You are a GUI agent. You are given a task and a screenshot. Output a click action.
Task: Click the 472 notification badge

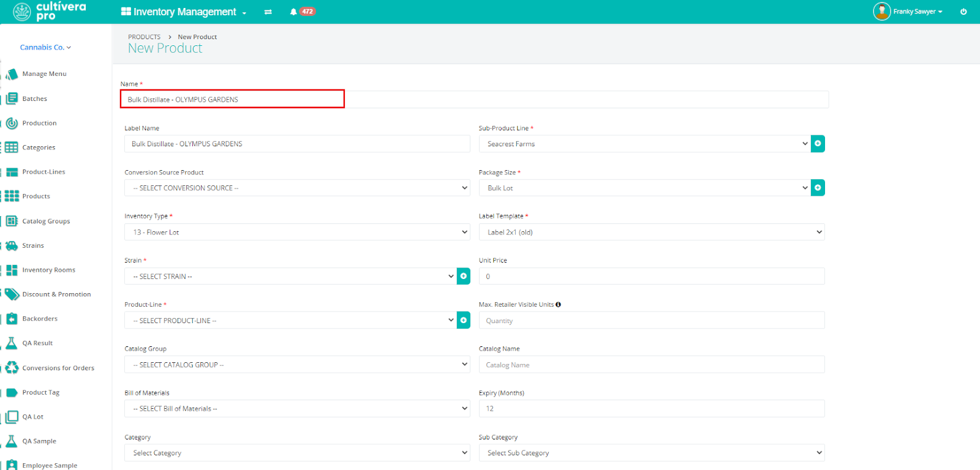pos(307,11)
